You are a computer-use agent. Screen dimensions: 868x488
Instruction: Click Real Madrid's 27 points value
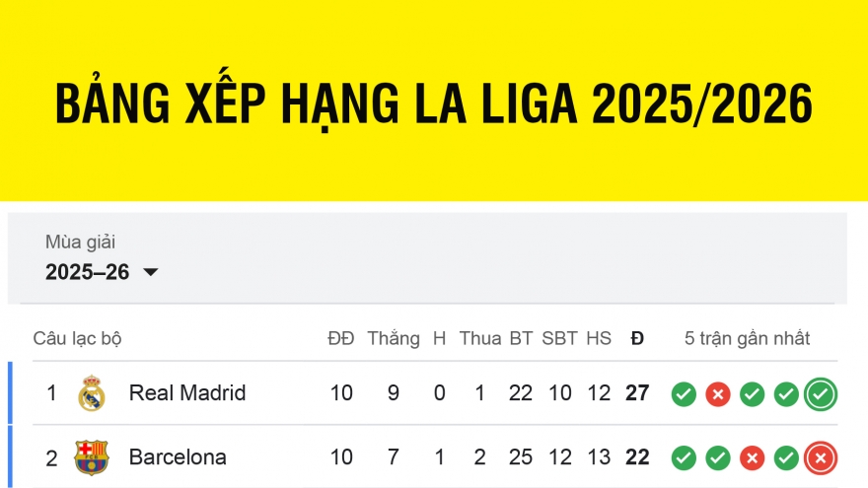coord(637,393)
